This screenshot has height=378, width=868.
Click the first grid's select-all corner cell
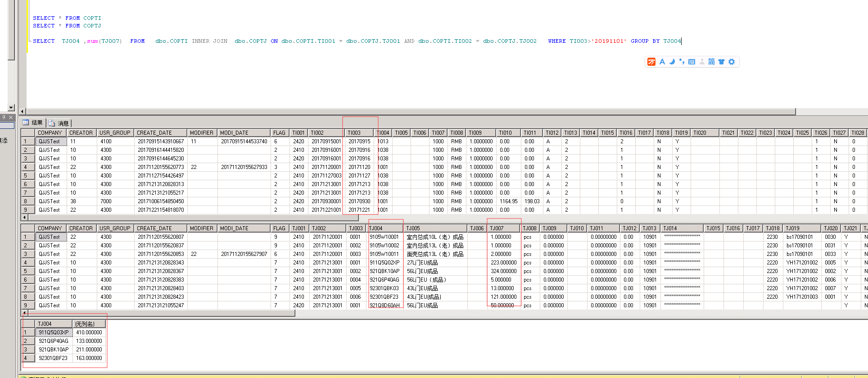[28, 132]
